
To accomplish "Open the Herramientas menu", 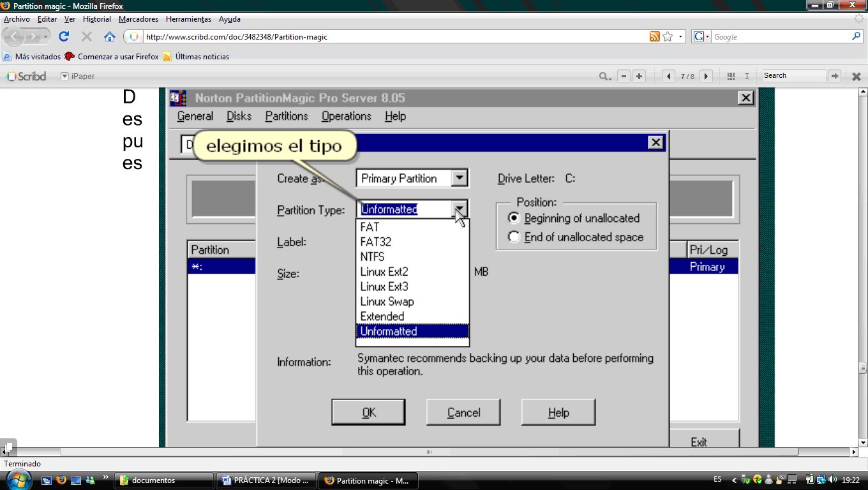I will click(x=188, y=19).
